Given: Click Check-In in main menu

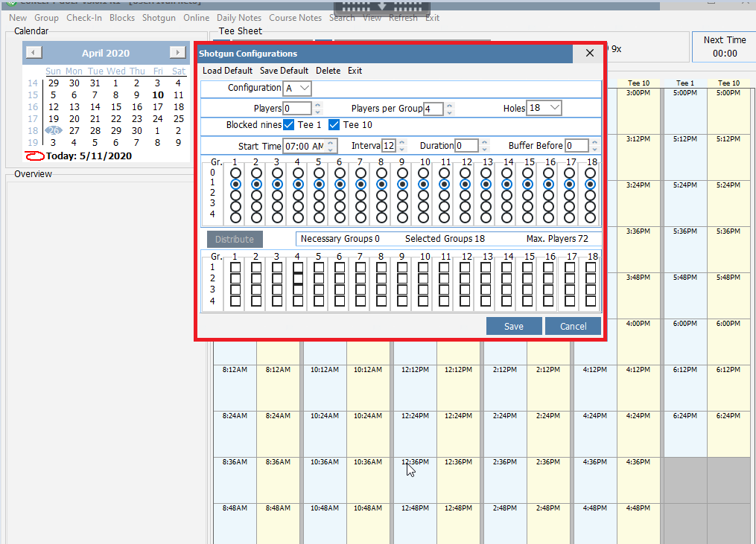Looking at the screenshot, I should [84, 18].
